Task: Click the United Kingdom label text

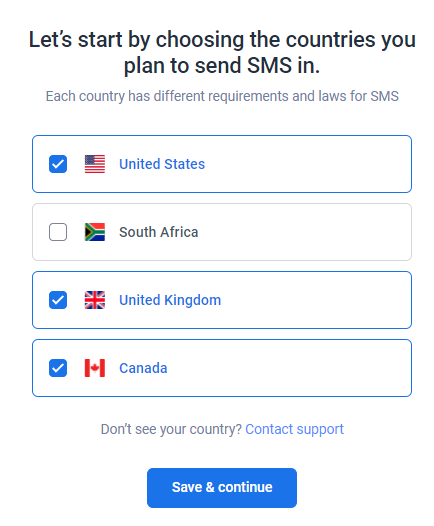Action: click(170, 300)
